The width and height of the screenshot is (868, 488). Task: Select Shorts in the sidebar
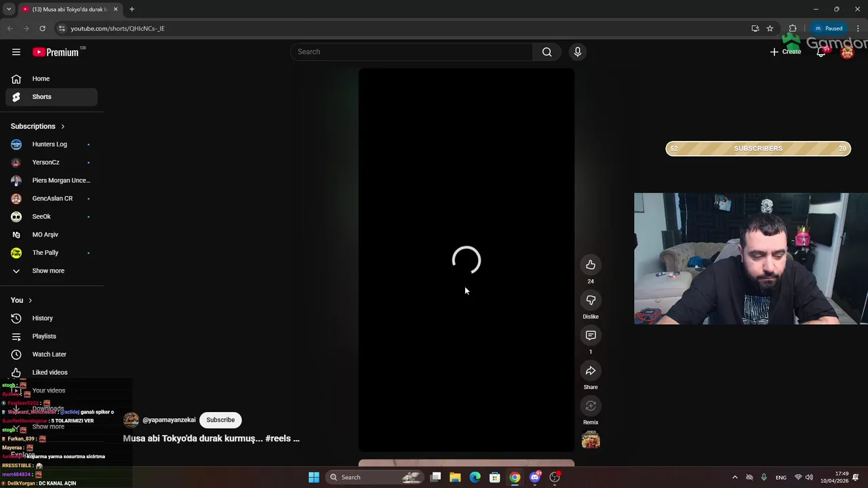coord(52,97)
